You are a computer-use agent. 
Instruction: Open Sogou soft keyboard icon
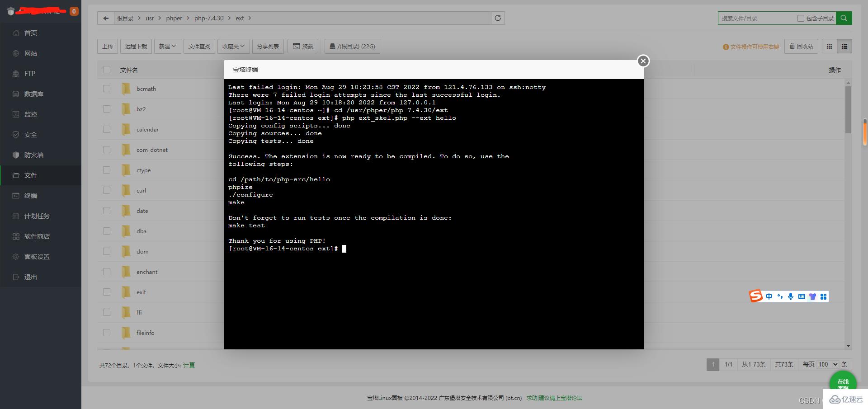pos(802,296)
